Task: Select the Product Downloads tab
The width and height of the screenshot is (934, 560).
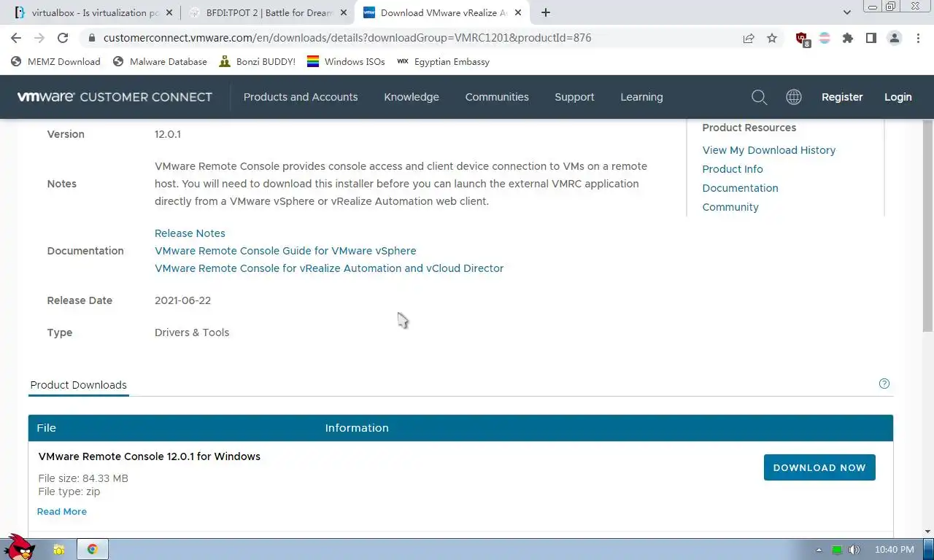Action: point(79,385)
